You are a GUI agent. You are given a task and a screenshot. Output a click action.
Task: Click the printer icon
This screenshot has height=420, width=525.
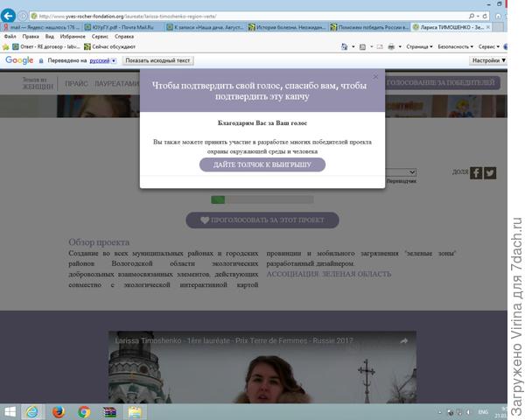coord(391,47)
